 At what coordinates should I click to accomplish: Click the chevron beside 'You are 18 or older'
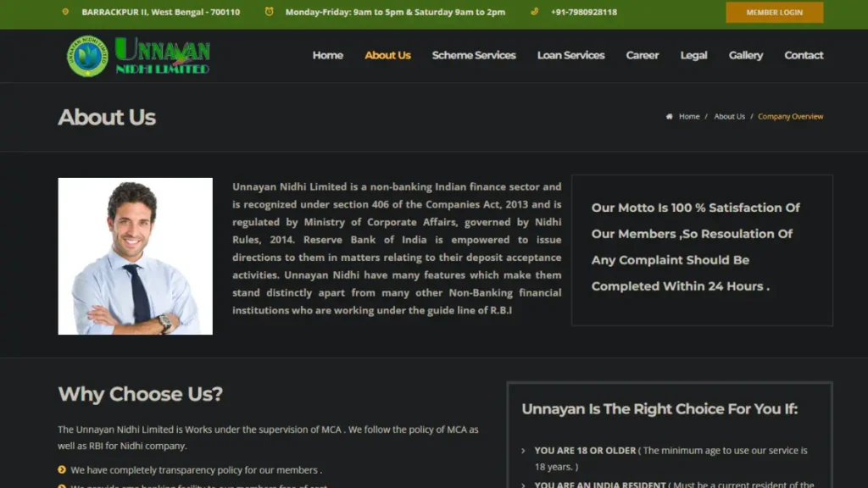coord(523,451)
